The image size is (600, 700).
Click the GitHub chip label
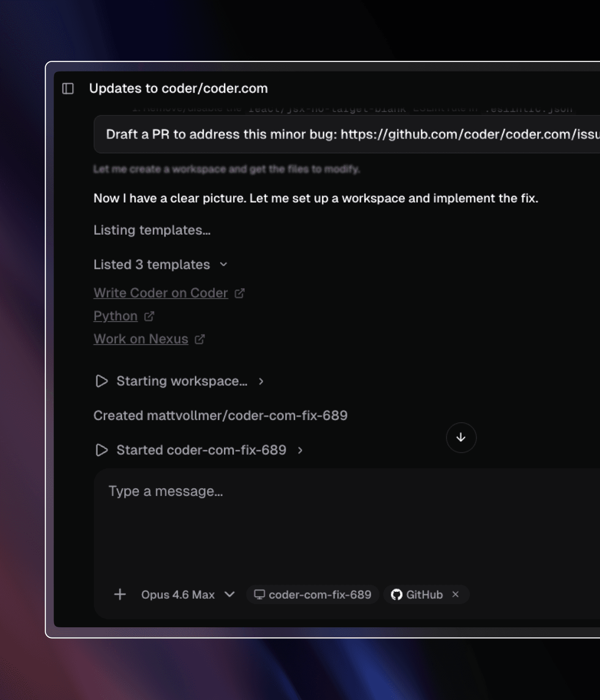click(x=424, y=594)
